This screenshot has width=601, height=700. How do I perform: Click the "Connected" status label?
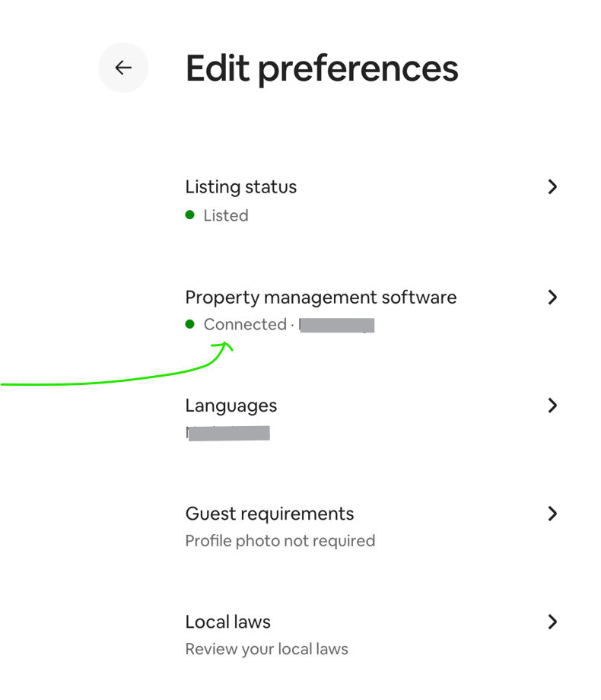pyautogui.click(x=244, y=324)
